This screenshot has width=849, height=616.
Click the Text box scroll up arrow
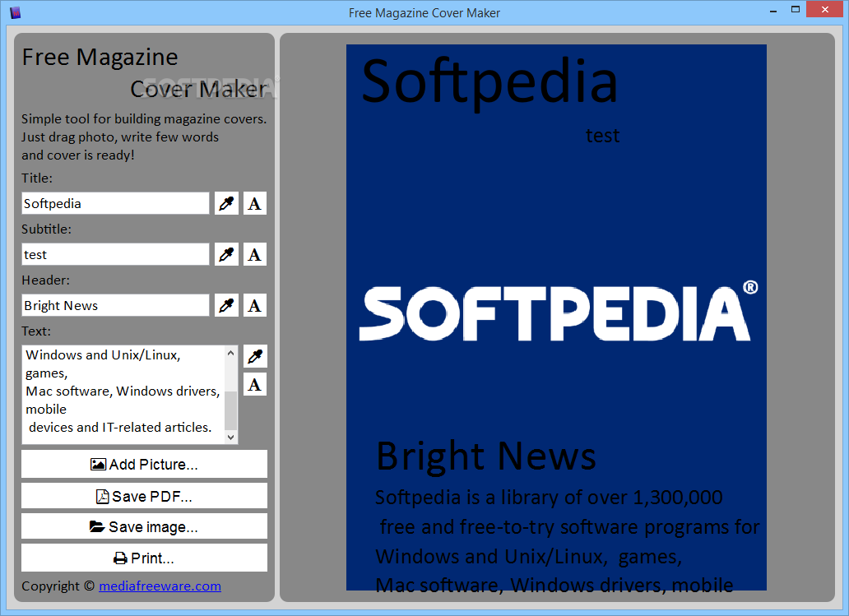(x=230, y=353)
